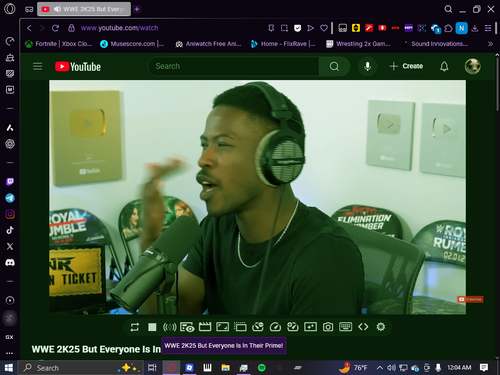Toggle cinema mode clapperboard icon
Image resolution: width=500 pixels, height=375 pixels.
205,327
